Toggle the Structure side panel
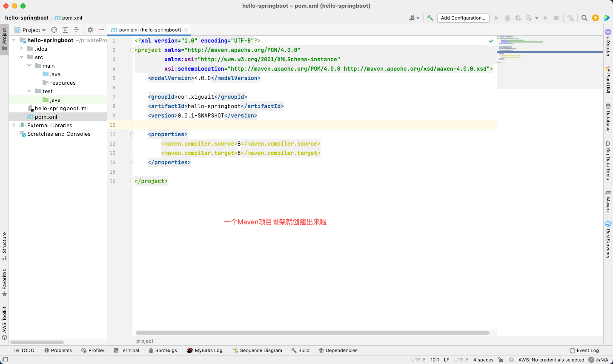The width and height of the screenshot is (613, 364). (x=4, y=246)
